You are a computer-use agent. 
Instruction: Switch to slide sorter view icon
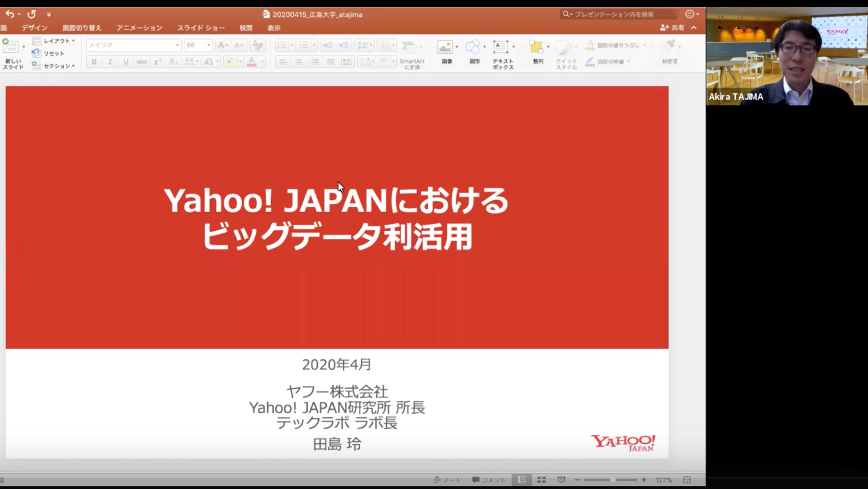click(542, 480)
